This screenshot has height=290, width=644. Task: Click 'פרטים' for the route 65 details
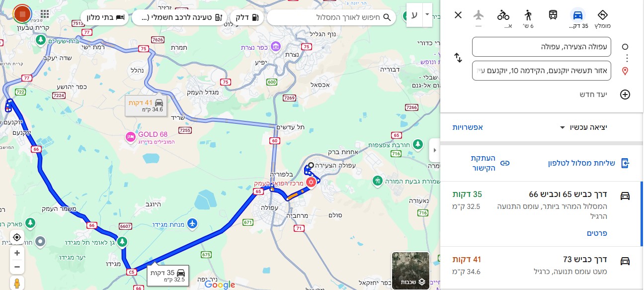coord(597,233)
